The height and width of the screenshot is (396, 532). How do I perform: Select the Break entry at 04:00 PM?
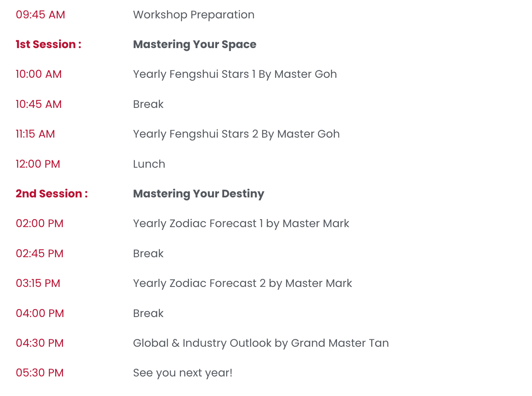(148, 314)
